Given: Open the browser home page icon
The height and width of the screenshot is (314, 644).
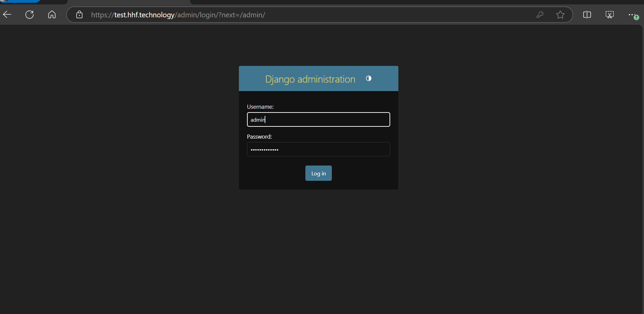Looking at the screenshot, I should (52, 15).
